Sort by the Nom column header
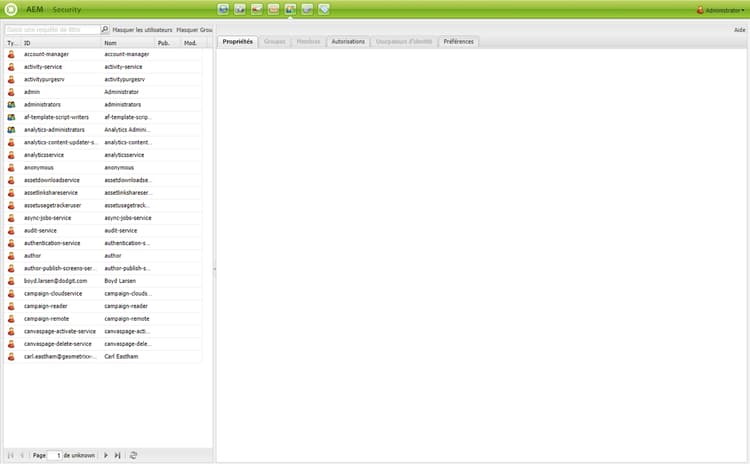Image resolution: width=750 pixels, height=464 pixels. point(129,43)
